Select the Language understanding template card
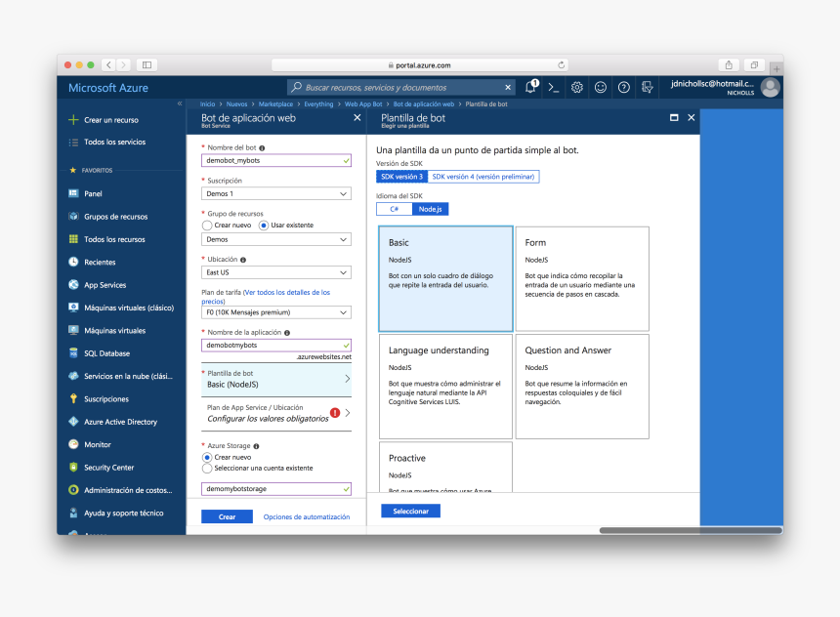This screenshot has height=617, width=840. pyautogui.click(x=445, y=387)
